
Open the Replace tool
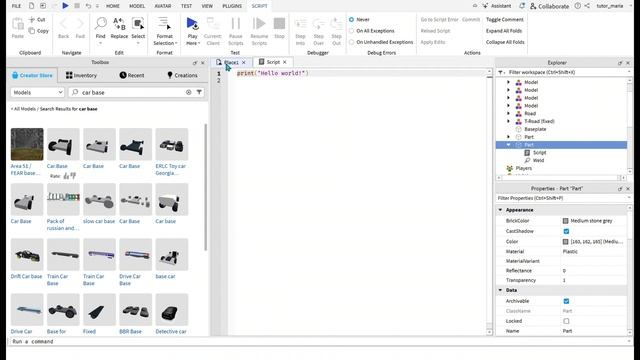pyautogui.click(x=119, y=24)
